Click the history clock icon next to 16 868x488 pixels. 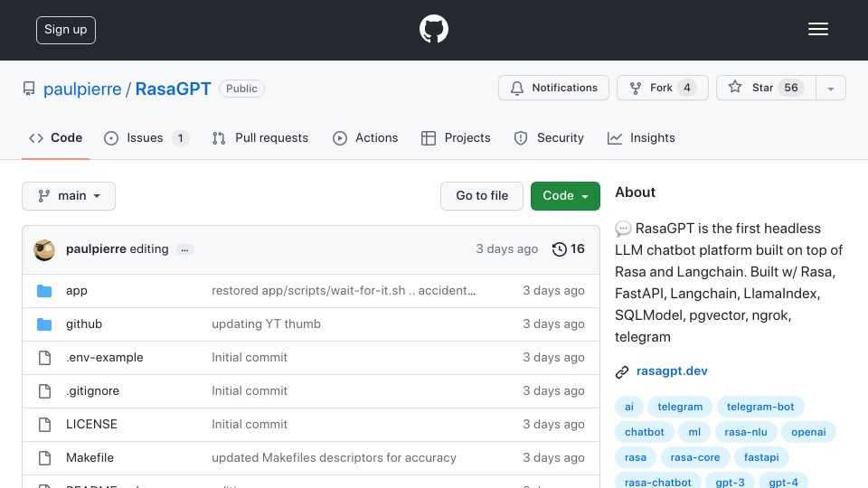pyautogui.click(x=559, y=249)
